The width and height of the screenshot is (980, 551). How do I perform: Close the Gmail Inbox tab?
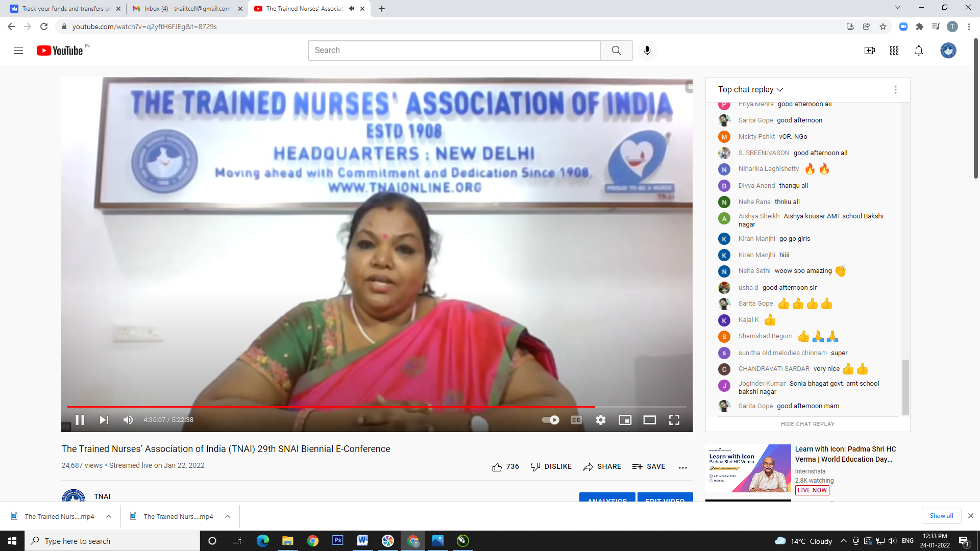click(241, 9)
